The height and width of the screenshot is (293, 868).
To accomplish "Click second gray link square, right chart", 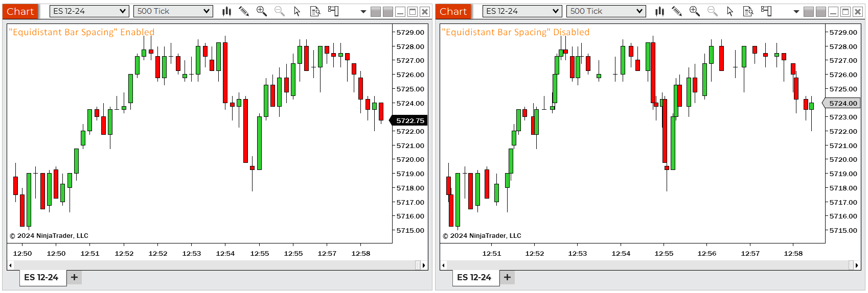I will (821, 12).
